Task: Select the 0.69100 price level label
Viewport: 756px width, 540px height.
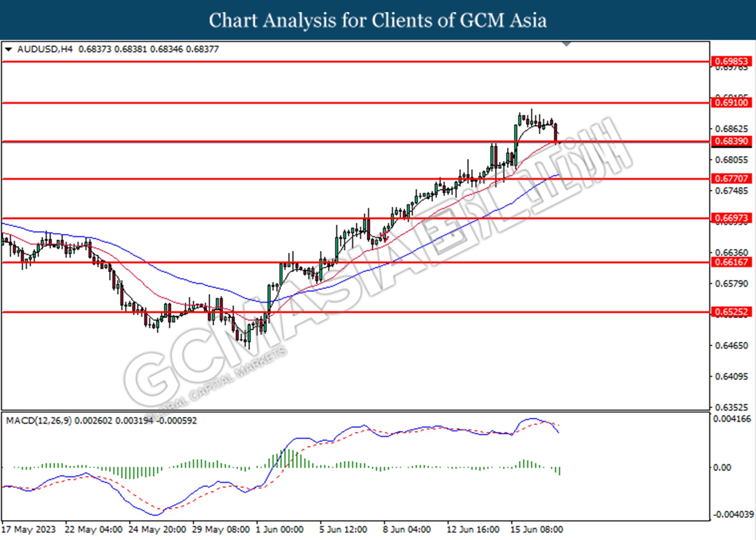Action: (x=731, y=102)
